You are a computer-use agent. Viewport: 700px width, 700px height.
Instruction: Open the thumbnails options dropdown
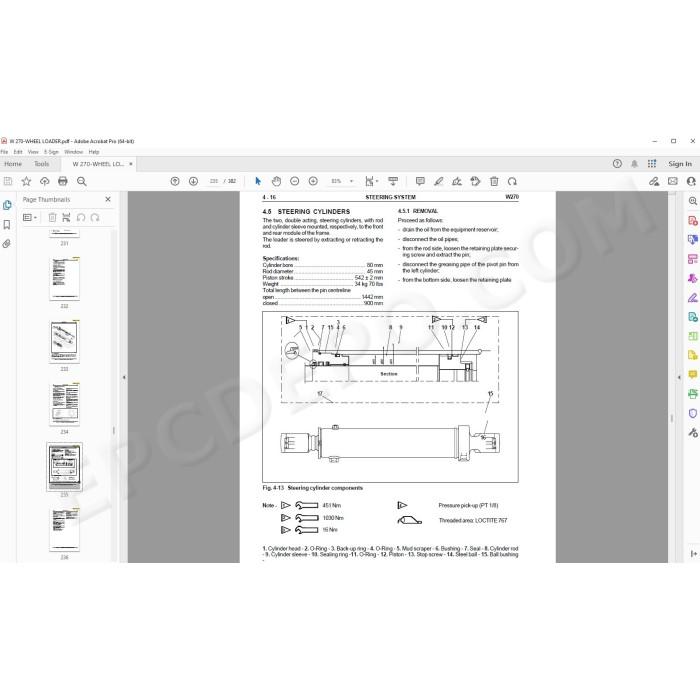[29, 217]
